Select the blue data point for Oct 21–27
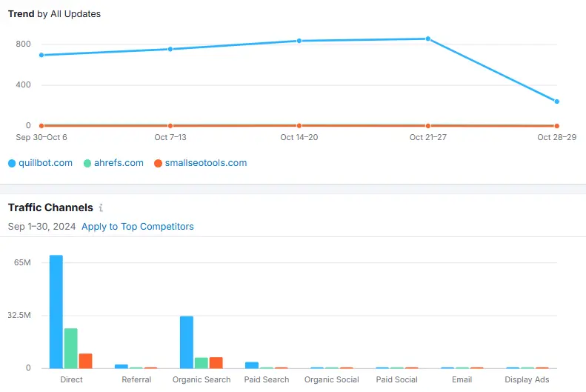This screenshot has height=392, width=586. [428, 39]
